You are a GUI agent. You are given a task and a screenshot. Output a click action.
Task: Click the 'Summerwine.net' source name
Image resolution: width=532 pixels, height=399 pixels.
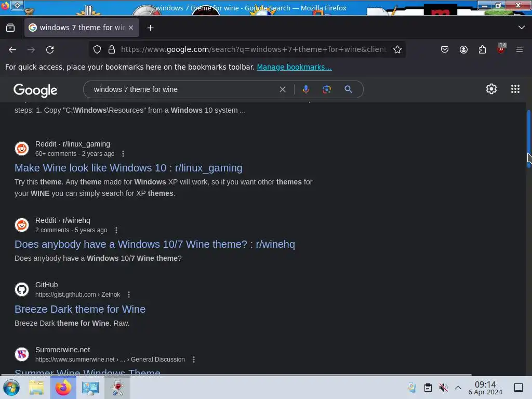pyautogui.click(x=62, y=350)
